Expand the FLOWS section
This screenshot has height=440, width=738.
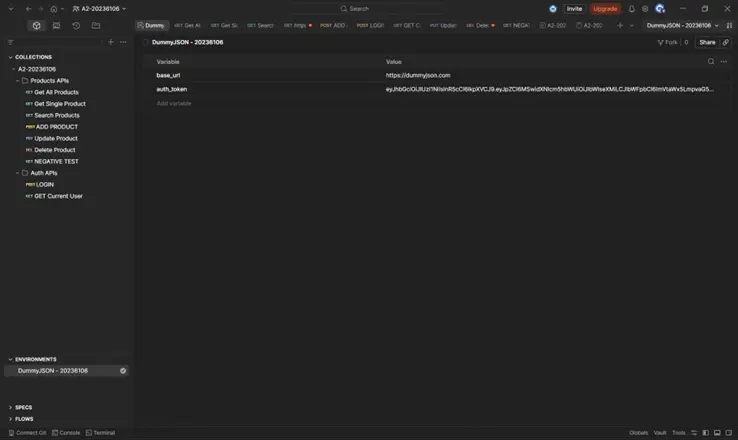[x=10, y=419]
